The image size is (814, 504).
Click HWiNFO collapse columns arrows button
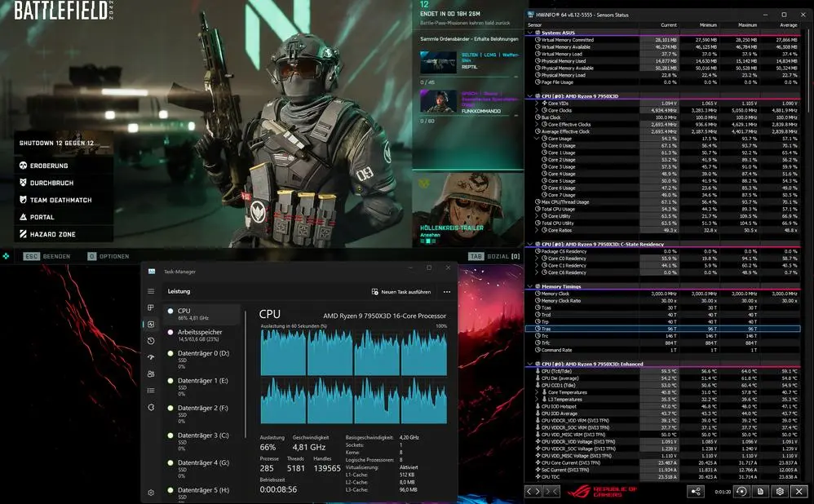(x=551, y=491)
